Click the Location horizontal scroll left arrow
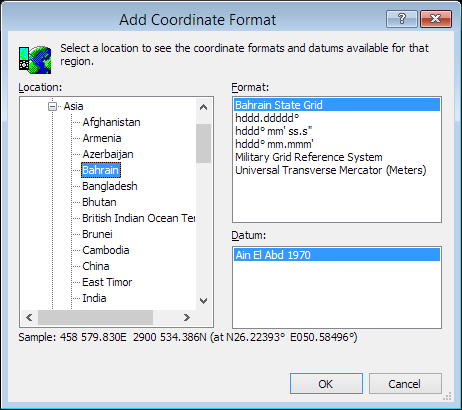This screenshot has width=462, height=410. 29,317
